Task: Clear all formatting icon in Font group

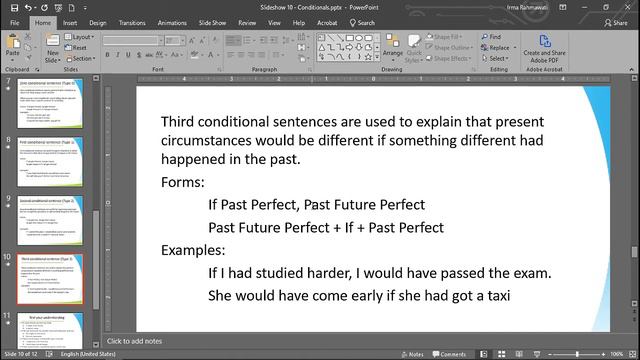Action: pyautogui.click(x=216, y=40)
